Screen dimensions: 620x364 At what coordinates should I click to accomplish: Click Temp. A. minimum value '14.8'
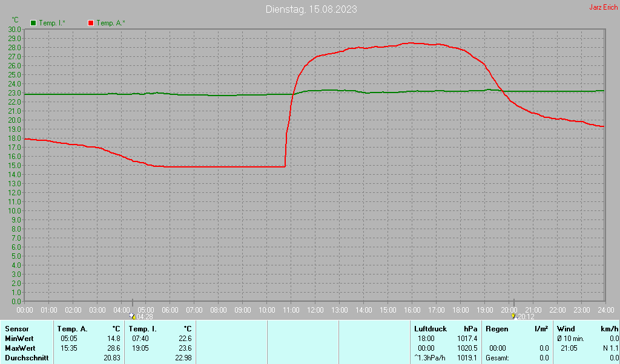pos(113,339)
